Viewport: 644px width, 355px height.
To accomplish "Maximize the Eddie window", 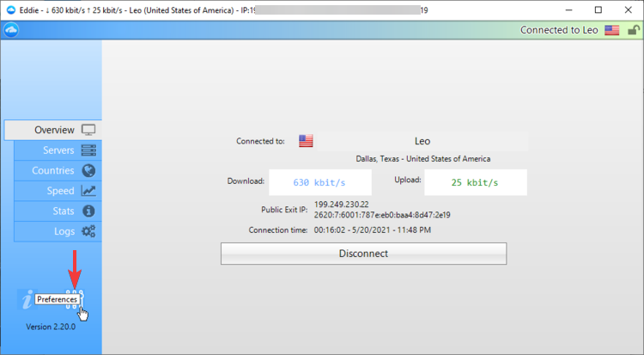I will [x=598, y=9].
